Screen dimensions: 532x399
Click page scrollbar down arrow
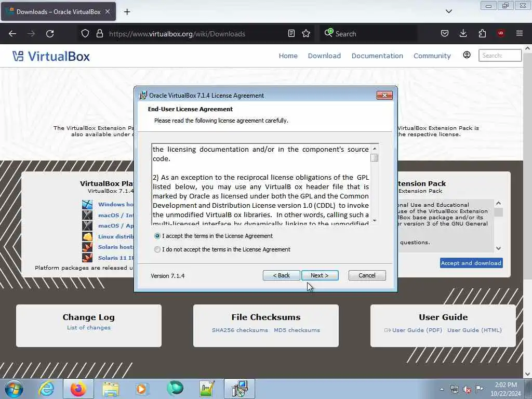528,374
